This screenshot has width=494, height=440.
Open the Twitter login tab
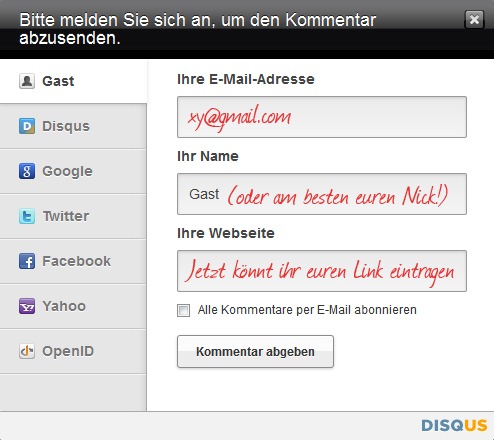[73, 216]
